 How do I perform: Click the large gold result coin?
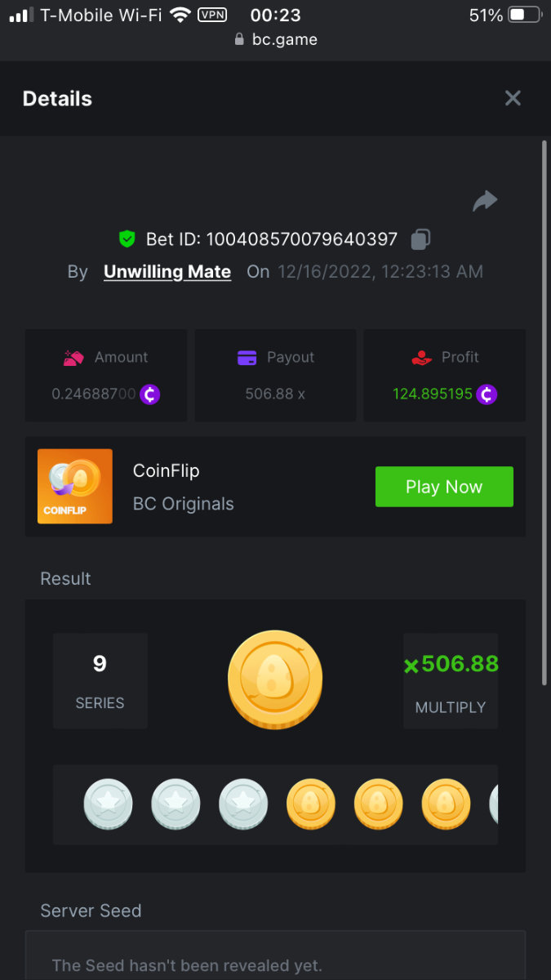(x=275, y=679)
